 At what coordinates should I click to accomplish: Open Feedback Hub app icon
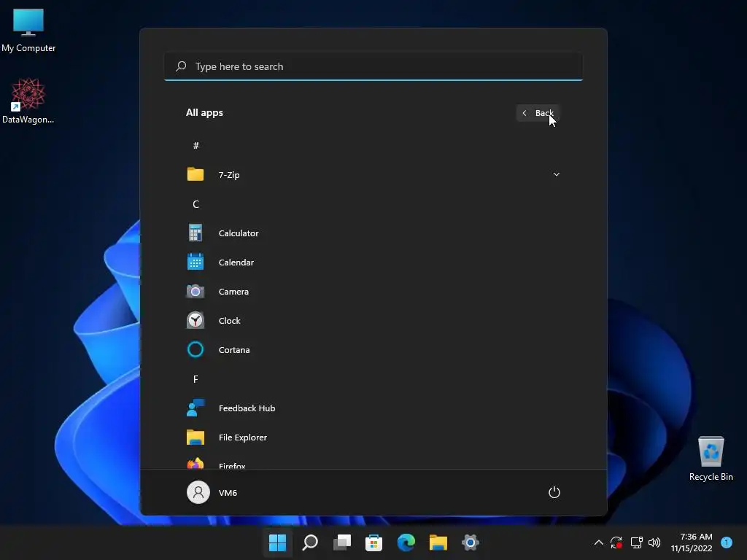[x=196, y=408]
